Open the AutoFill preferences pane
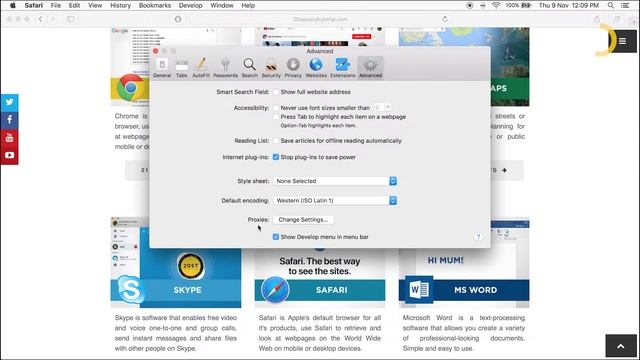Image resolution: width=640 pixels, height=360 pixels. pyautogui.click(x=201, y=68)
